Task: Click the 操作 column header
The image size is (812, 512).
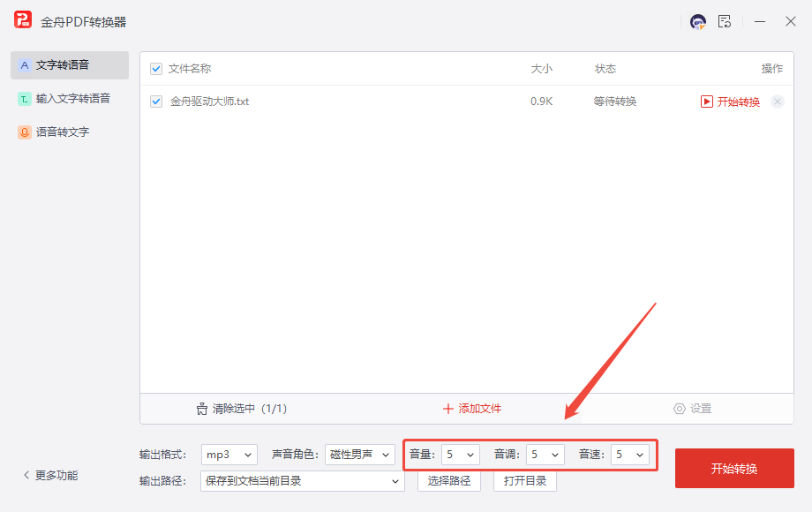Action: tap(772, 69)
